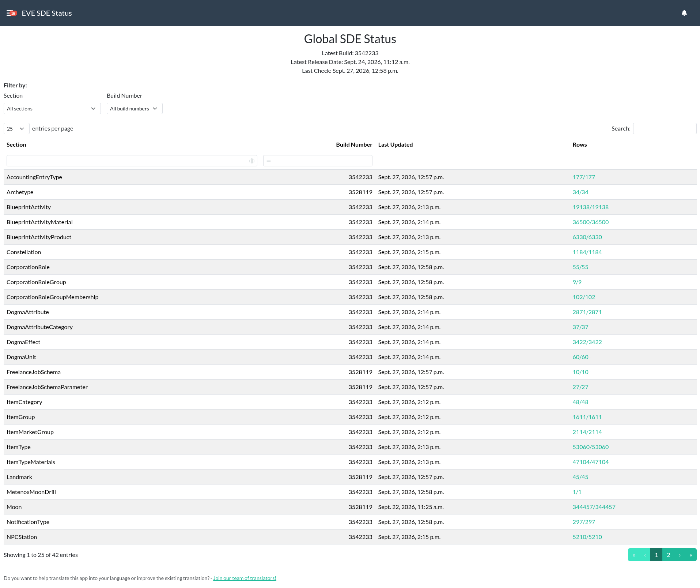Open rows link 53060/53060 for ItemType

click(x=591, y=447)
